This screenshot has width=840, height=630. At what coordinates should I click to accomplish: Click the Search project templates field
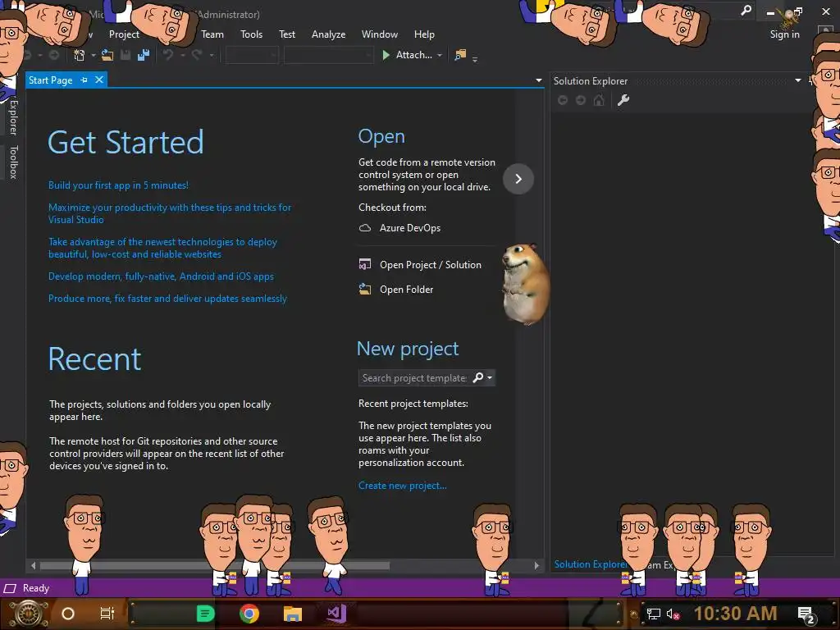pyautogui.click(x=415, y=377)
